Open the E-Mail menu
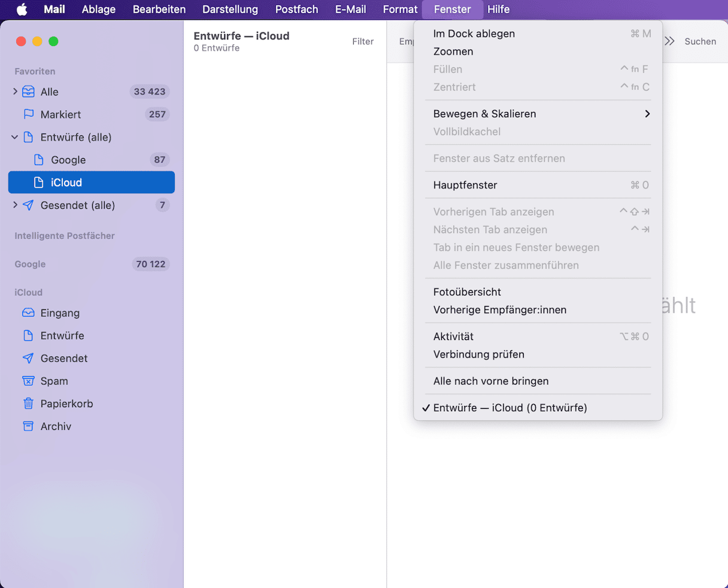728x588 pixels. pyautogui.click(x=351, y=9)
